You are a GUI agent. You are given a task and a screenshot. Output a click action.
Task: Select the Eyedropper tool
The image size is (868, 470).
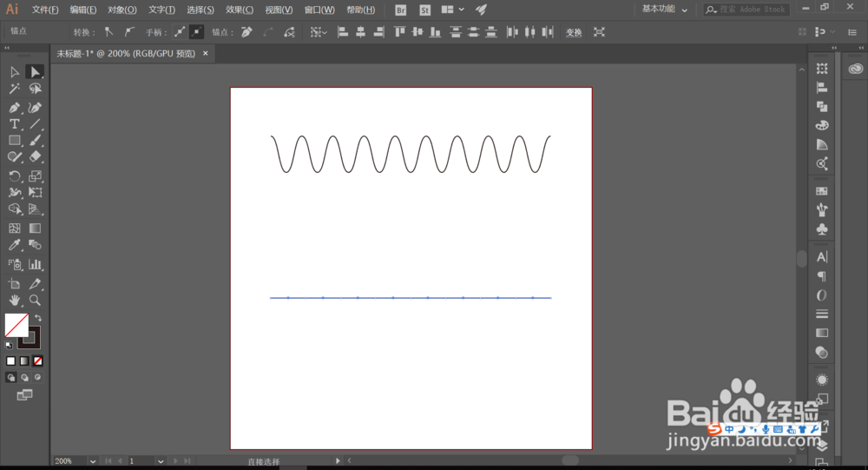[15, 245]
